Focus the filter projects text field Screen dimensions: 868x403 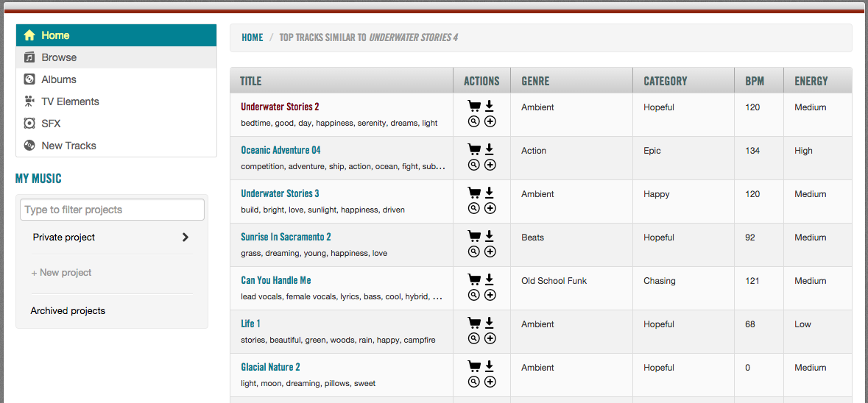click(x=112, y=210)
